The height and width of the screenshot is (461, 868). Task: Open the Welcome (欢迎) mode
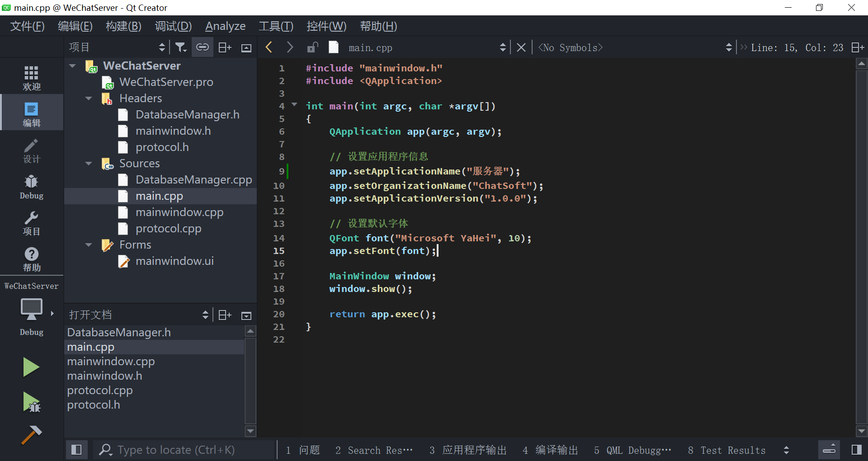coord(31,78)
